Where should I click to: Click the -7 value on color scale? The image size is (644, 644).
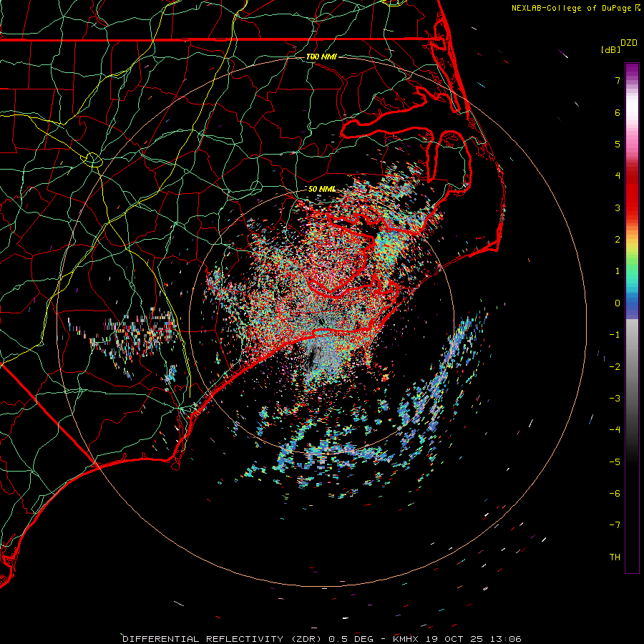pyautogui.click(x=615, y=525)
